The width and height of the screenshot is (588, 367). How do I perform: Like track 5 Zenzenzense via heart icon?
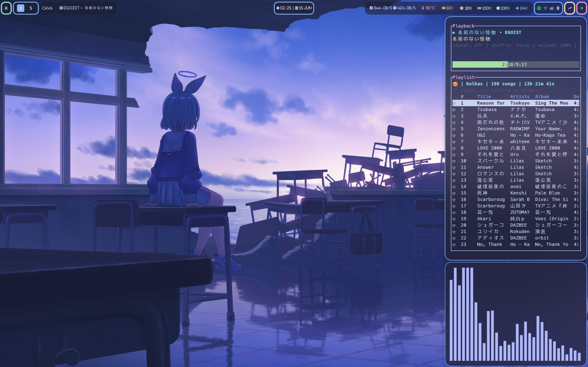(454, 129)
